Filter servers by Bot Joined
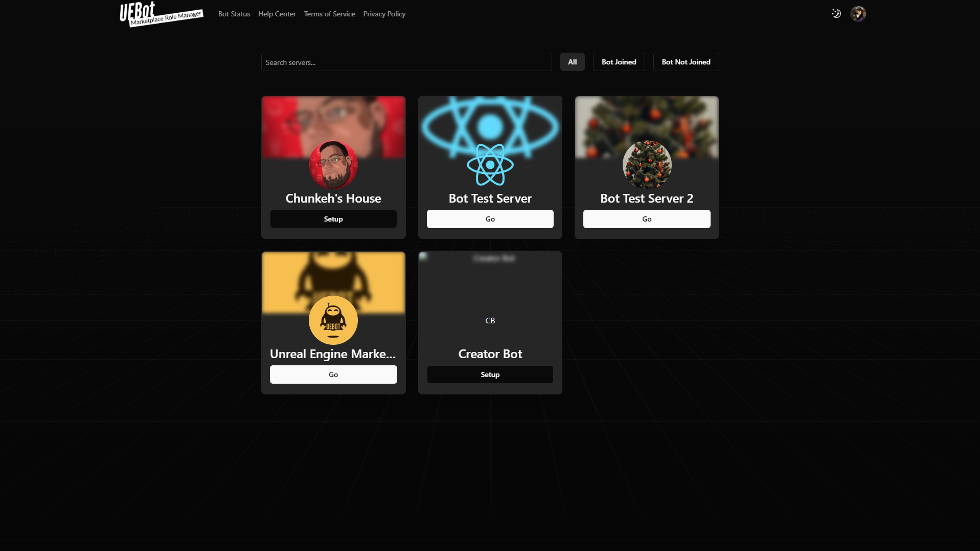The image size is (980, 551). (619, 62)
